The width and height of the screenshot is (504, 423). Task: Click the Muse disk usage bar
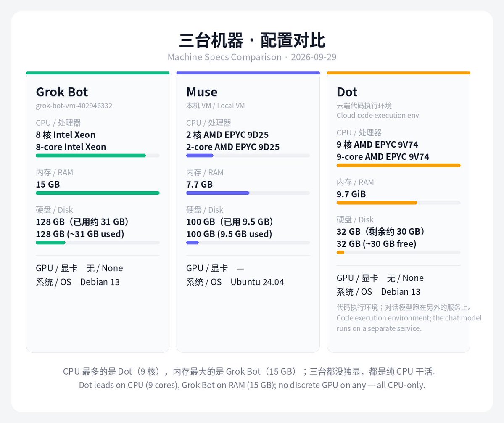coord(248,243)
